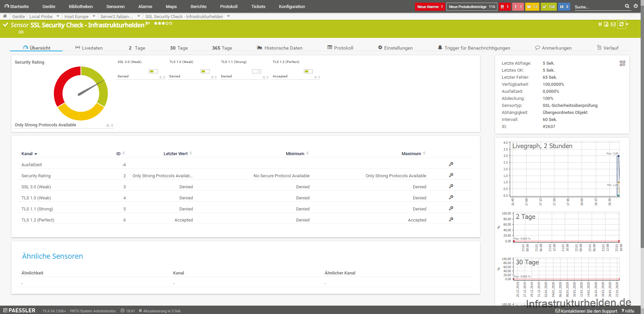
Task: Click the Startseite menu item
Action: [17, 6]
